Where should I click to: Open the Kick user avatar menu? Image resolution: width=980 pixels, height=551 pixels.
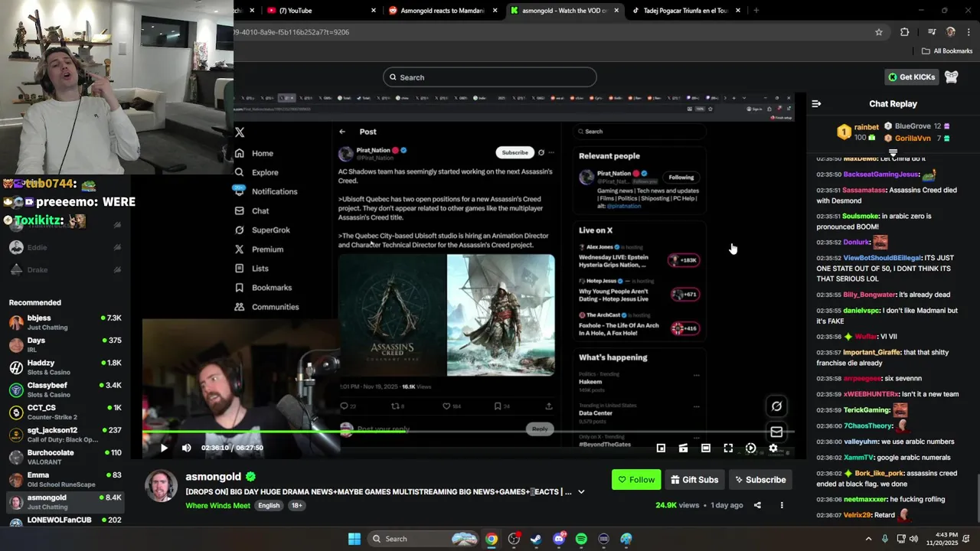(952, 77)
